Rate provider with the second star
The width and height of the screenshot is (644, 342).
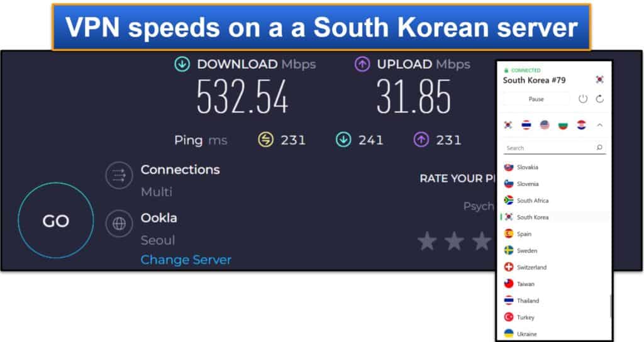tap(454, 241)
